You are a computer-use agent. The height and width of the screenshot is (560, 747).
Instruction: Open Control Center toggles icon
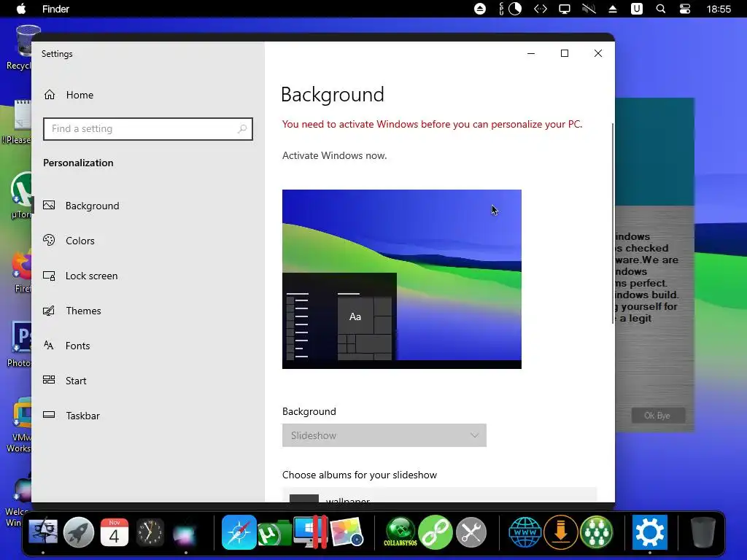point(684,9)
